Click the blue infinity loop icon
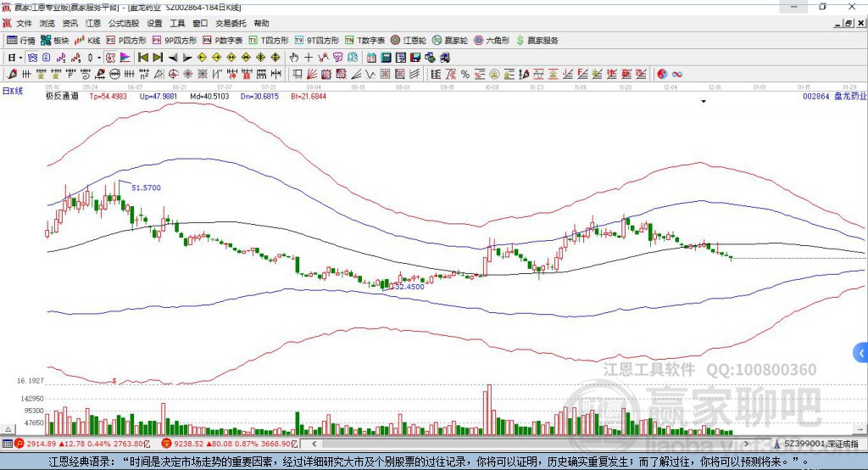 point(677,75)
